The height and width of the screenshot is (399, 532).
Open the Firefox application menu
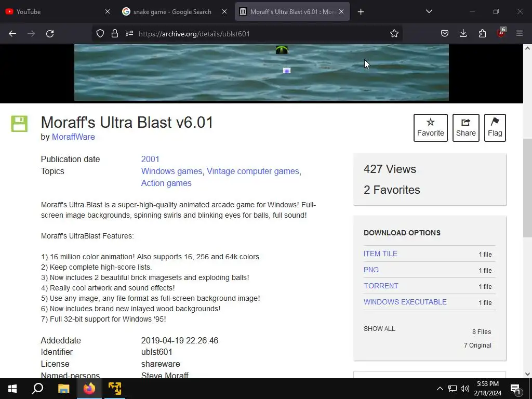pyautogui.click(x=520, y=34)
